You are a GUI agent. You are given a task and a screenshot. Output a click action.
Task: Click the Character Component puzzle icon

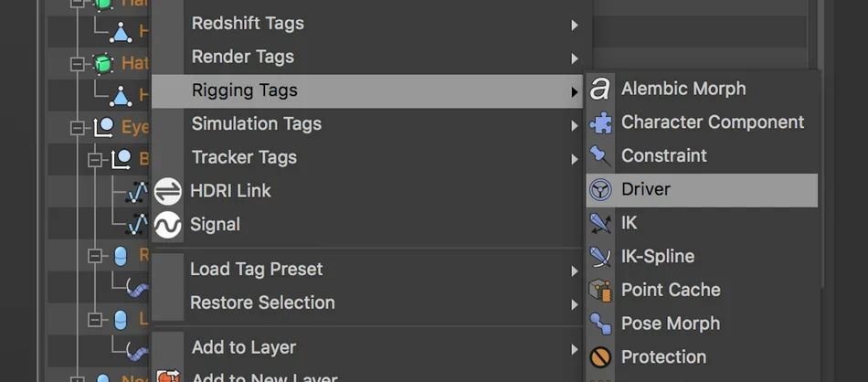[600, 122]
